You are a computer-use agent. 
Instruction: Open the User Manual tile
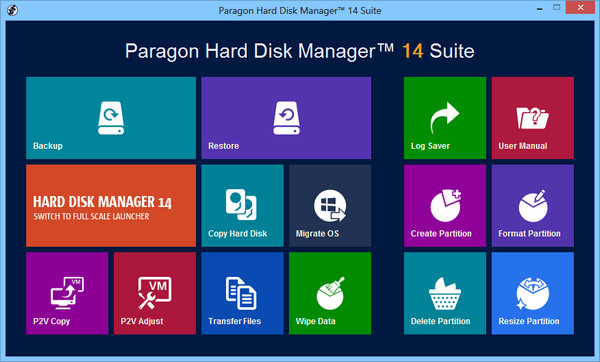(x=533, y=118)
